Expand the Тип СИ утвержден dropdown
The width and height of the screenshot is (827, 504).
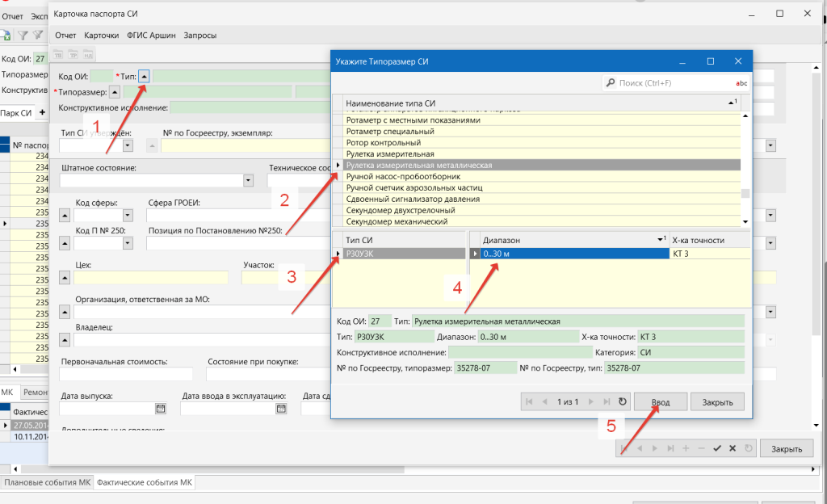128,145
